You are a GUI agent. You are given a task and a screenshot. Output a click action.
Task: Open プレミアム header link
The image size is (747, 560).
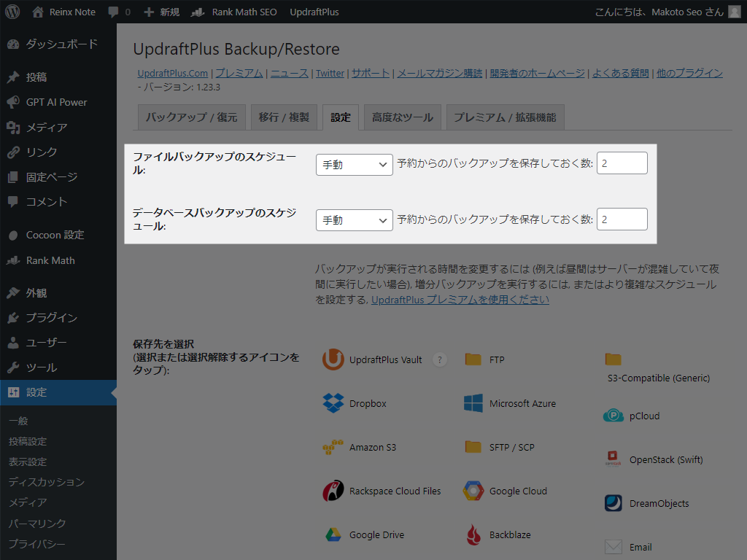click(239, 74)
